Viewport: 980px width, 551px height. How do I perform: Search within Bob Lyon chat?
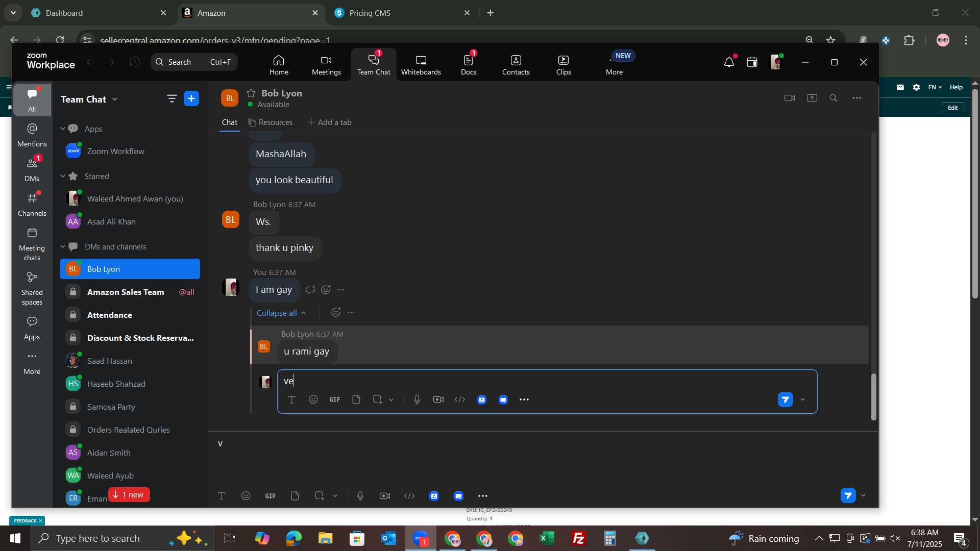pyautogui.click(x=834, y=98)
